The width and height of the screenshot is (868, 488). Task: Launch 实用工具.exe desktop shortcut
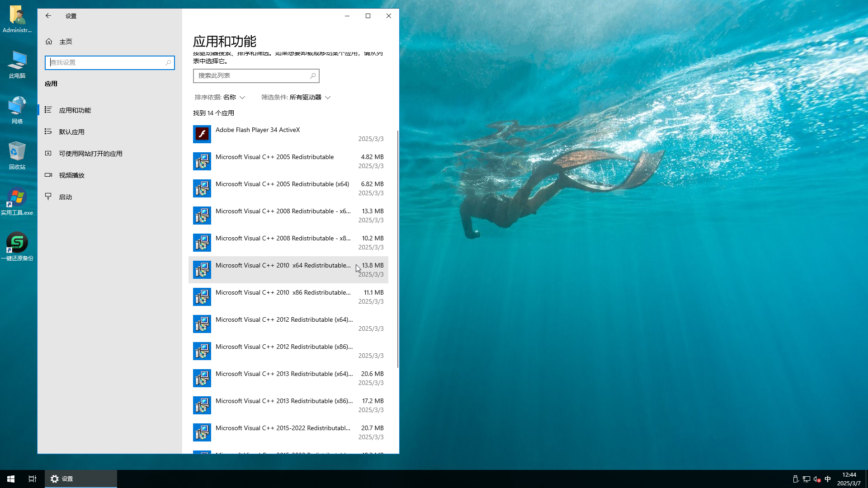(17, 201)
